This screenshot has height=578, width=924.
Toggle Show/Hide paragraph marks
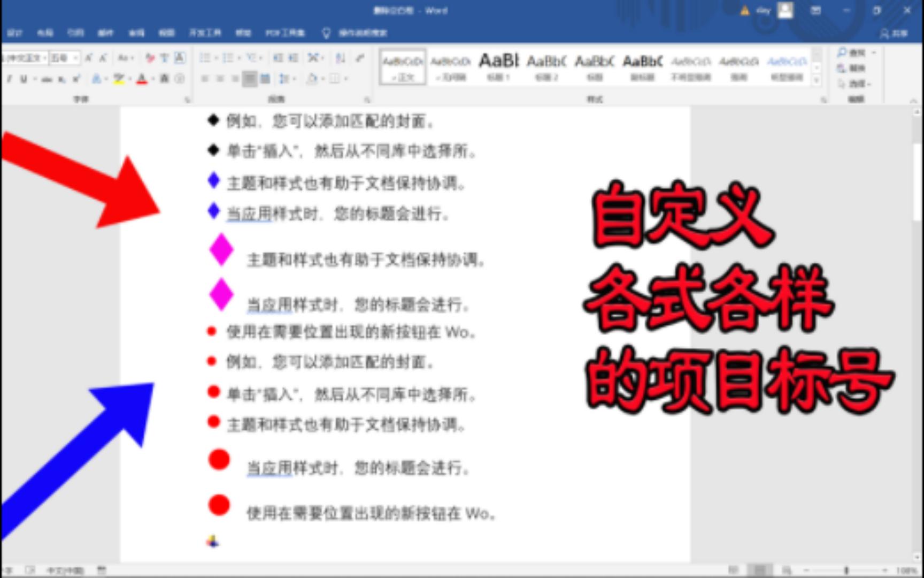[360, 58]
